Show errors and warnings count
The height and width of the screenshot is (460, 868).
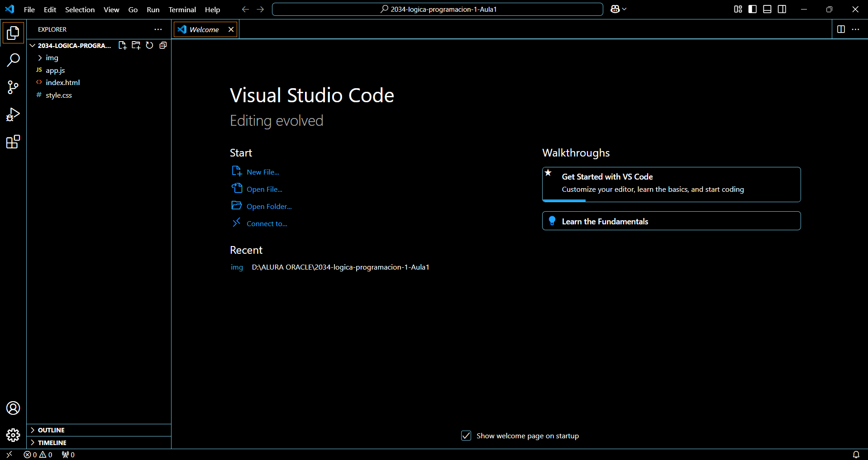[x=38, y=455]
